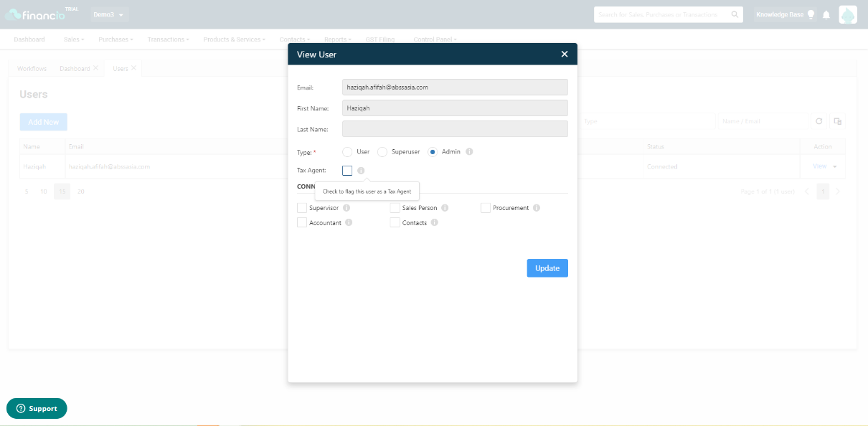Click the info icon beside Tax Agent checkbox
868x426 pixels.
pyautogui.click(x=361, y=171)
